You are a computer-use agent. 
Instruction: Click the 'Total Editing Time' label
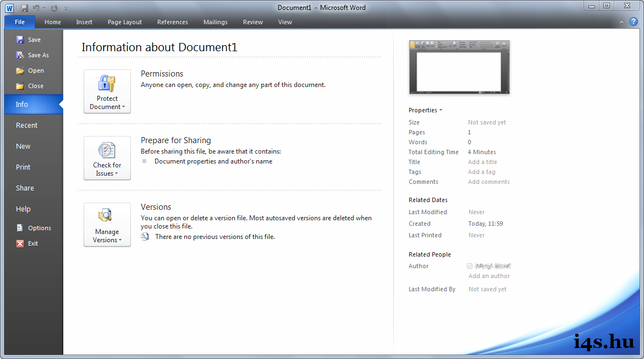coord(433,152)
